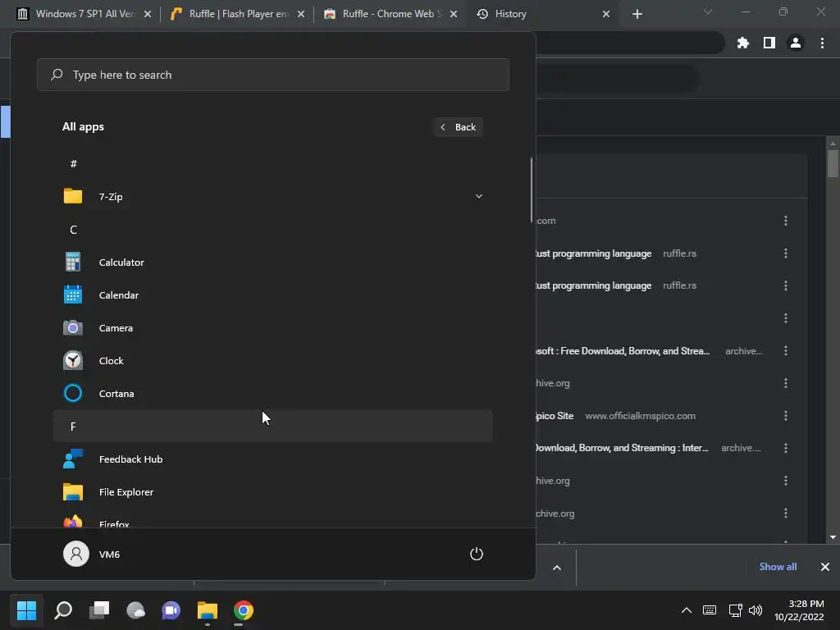Open the volume tray icon
Image resolution: width=840 pixels, height=630 pixels.
coord(756,610)
